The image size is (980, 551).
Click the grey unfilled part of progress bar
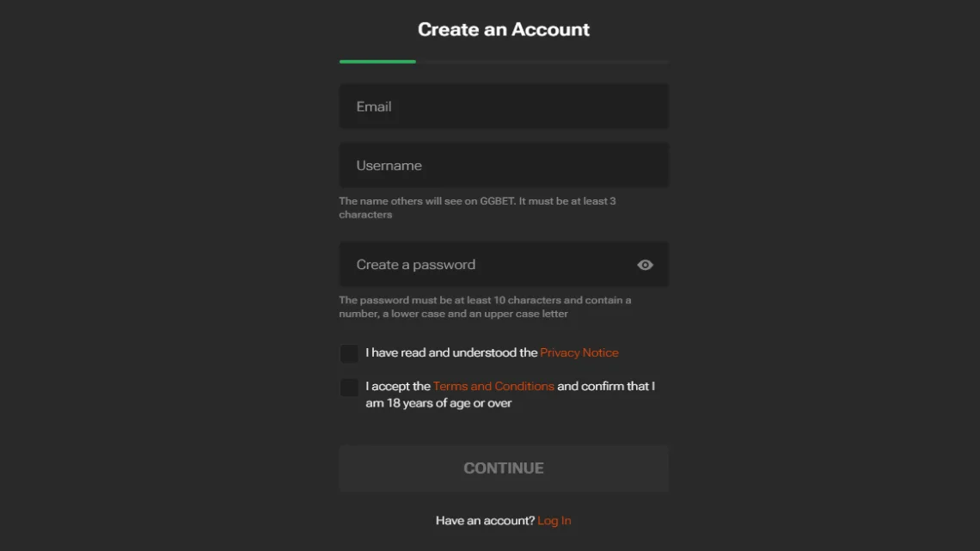click(542, 61)
